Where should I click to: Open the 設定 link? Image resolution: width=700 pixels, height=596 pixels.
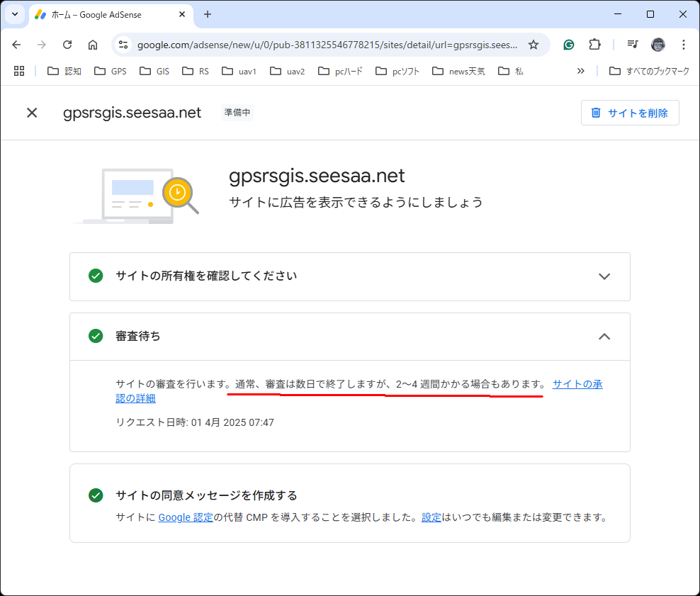(x=431, y=517)
